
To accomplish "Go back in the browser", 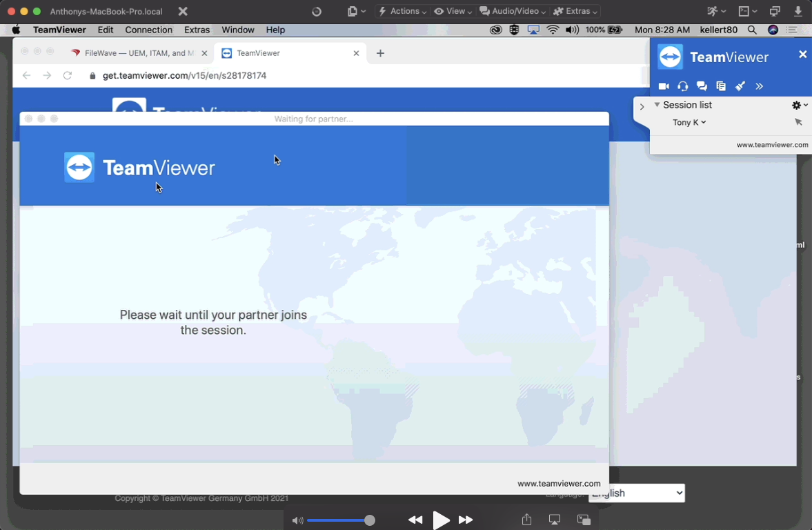I will point(26,76).
